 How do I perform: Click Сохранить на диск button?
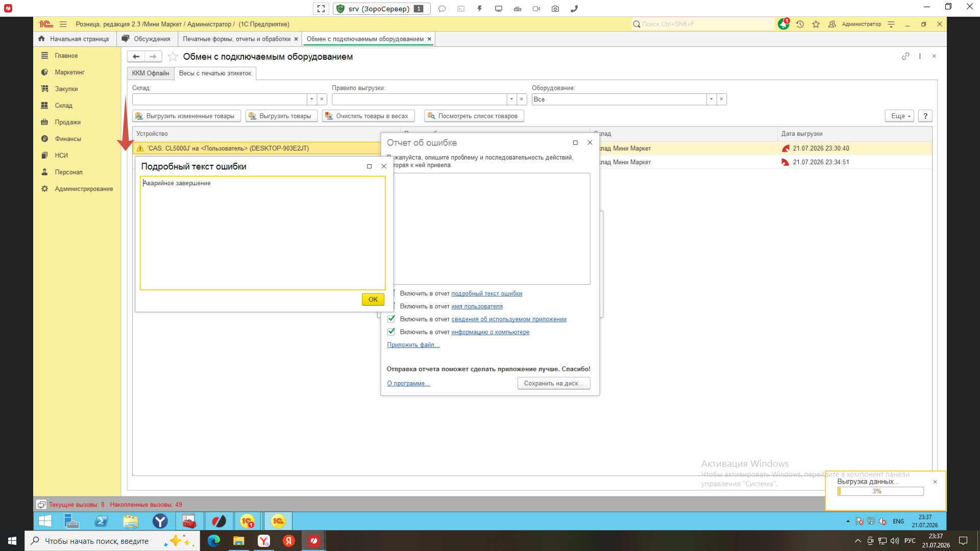[x=553, y=383]
